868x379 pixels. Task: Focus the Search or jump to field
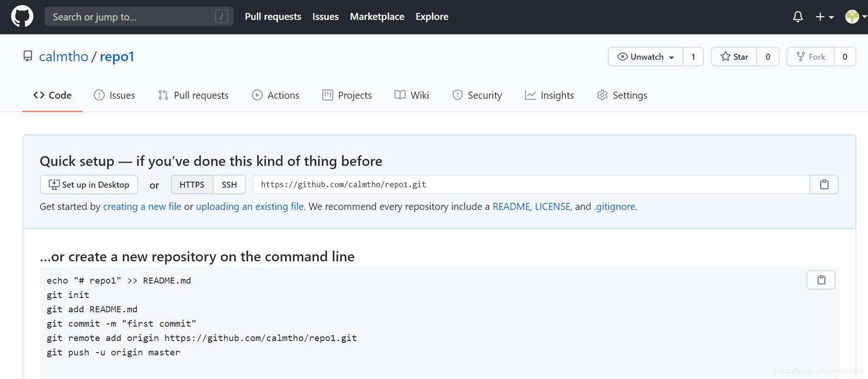click(x=139, y=17)
